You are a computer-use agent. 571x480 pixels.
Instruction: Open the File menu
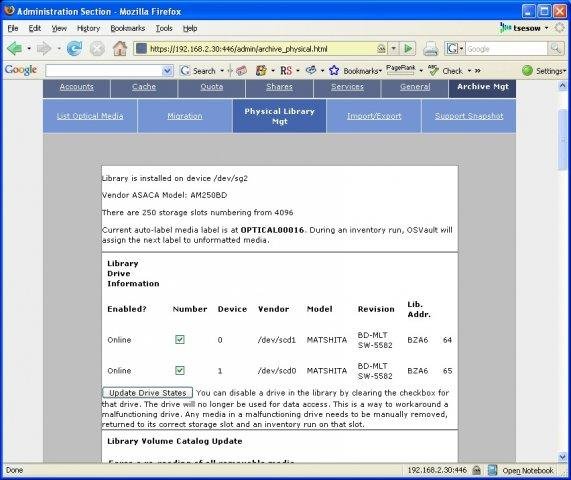(13, 28)
